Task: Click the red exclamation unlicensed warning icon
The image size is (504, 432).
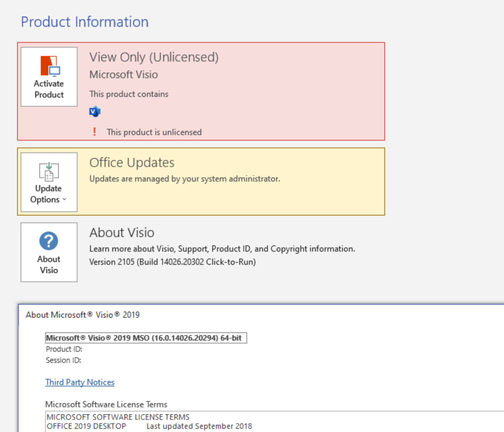Action: [x=94, y=132]
